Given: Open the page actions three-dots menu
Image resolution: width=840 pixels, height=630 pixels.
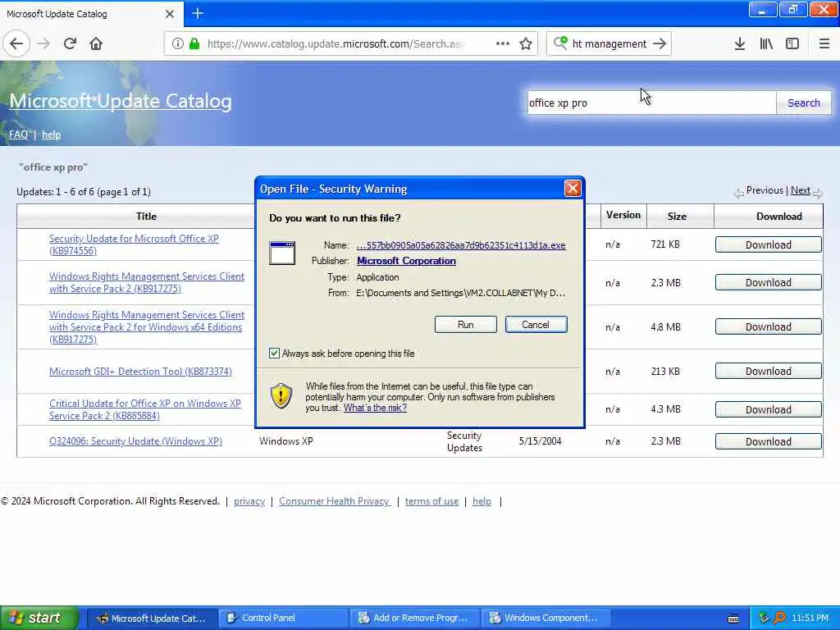Looking at the screenshot, I should tap(503, 44).
